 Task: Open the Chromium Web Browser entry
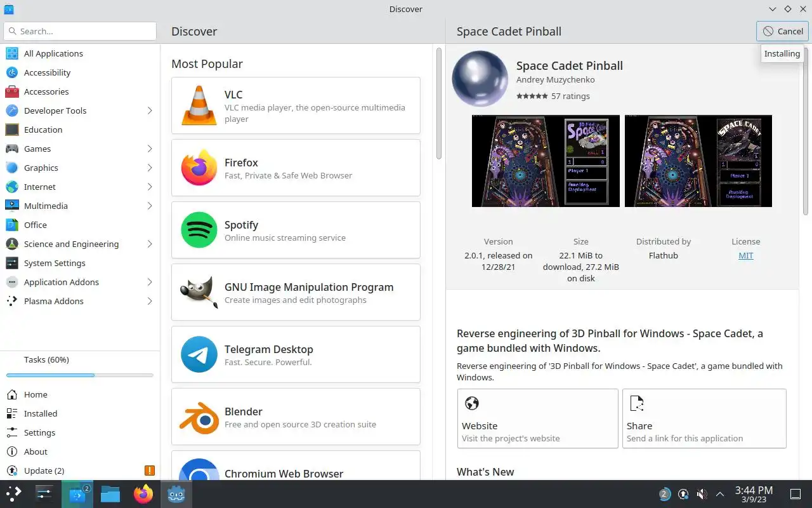pos(296,465)
